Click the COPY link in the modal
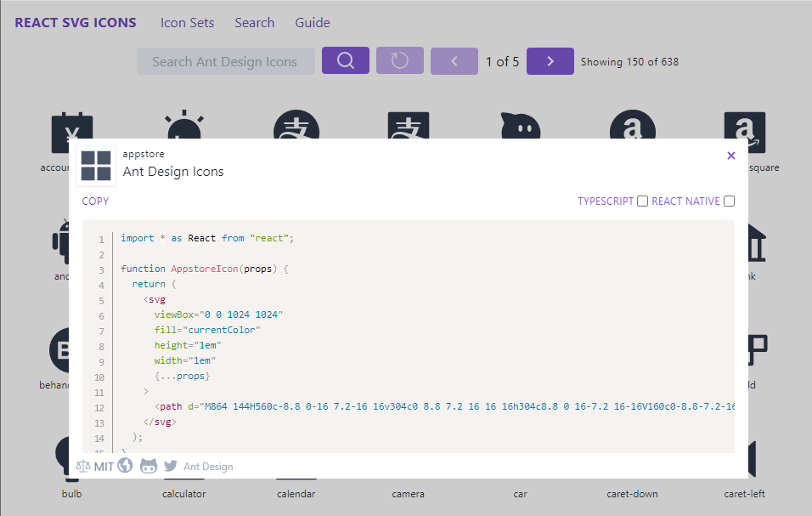812x516 pixels. point(95,201)
